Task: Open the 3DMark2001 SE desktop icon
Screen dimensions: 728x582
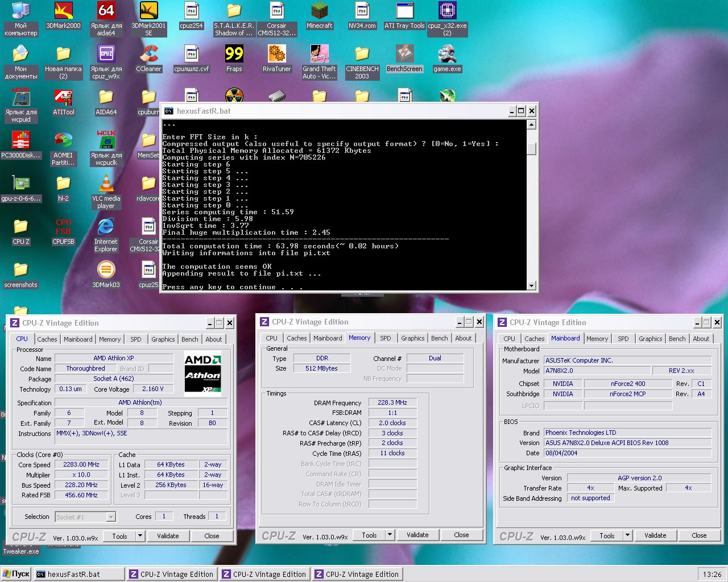Action: [148, 19]
